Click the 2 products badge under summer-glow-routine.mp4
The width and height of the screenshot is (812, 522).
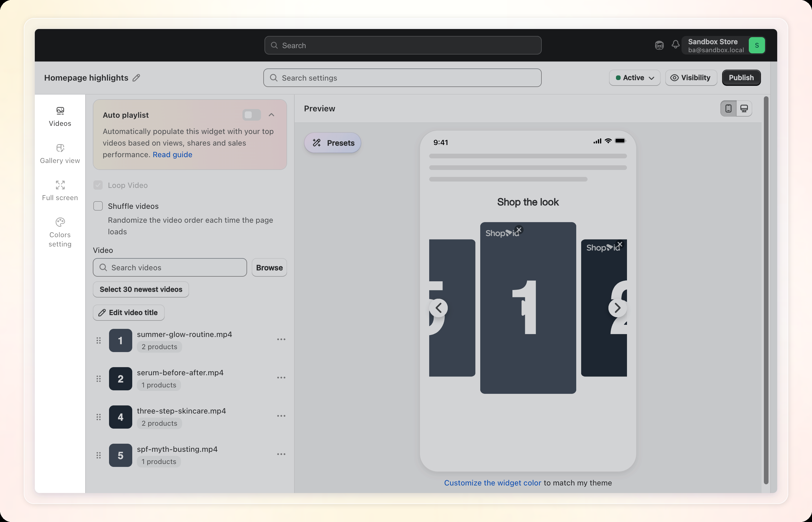(x=159, y=347)
